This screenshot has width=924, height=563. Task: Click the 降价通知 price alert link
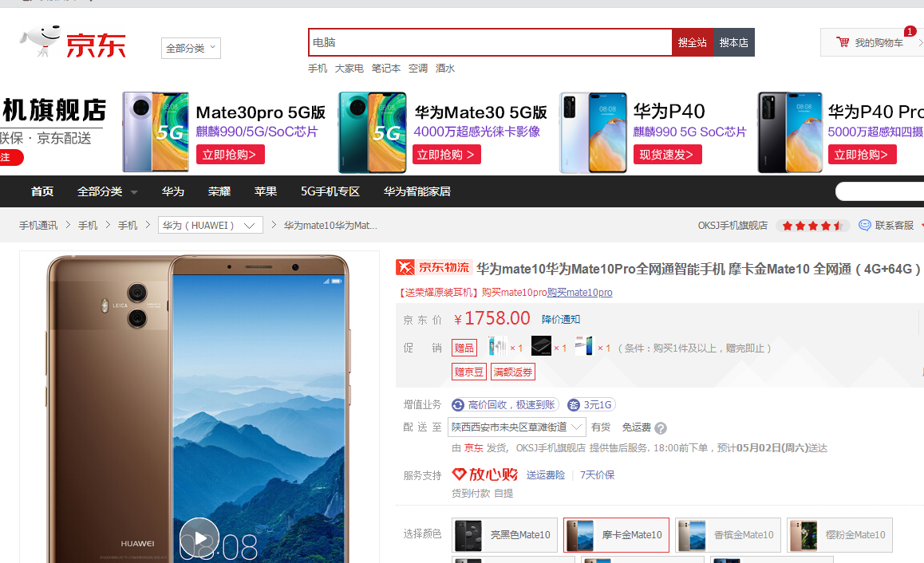[x=561, y=319]
